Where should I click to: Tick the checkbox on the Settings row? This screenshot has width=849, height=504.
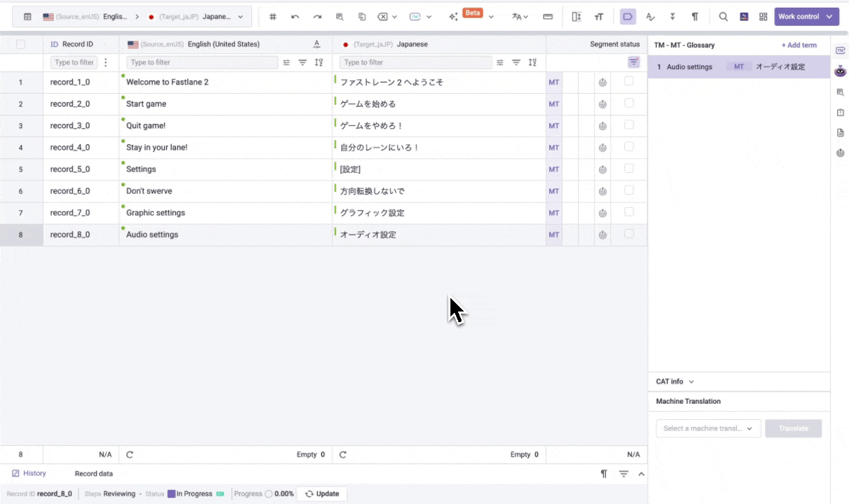[x=629, y=169]
